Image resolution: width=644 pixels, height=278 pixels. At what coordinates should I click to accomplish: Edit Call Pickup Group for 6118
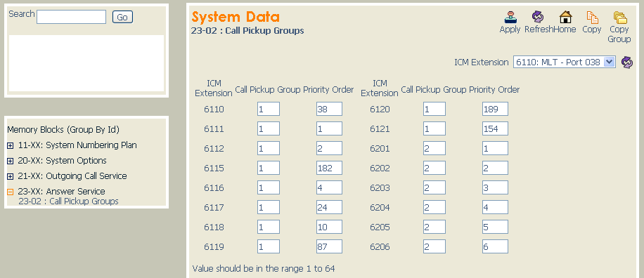[269, 227]
